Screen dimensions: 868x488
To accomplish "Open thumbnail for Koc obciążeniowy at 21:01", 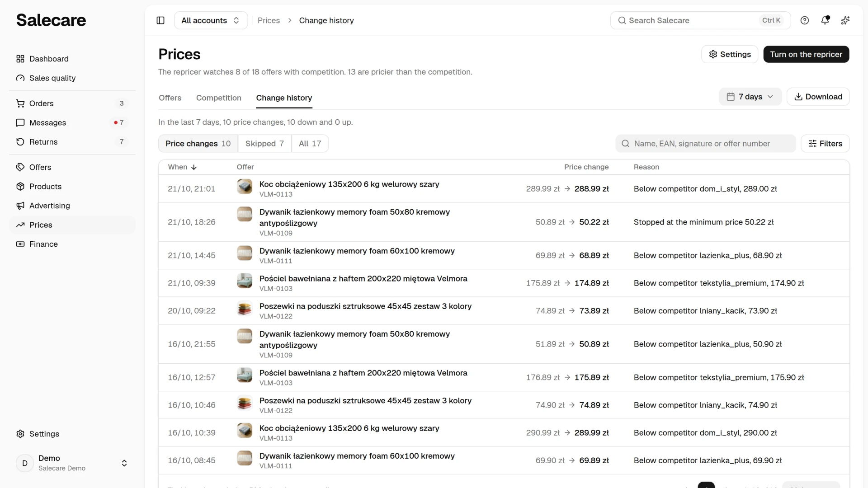I will [245, 186].
